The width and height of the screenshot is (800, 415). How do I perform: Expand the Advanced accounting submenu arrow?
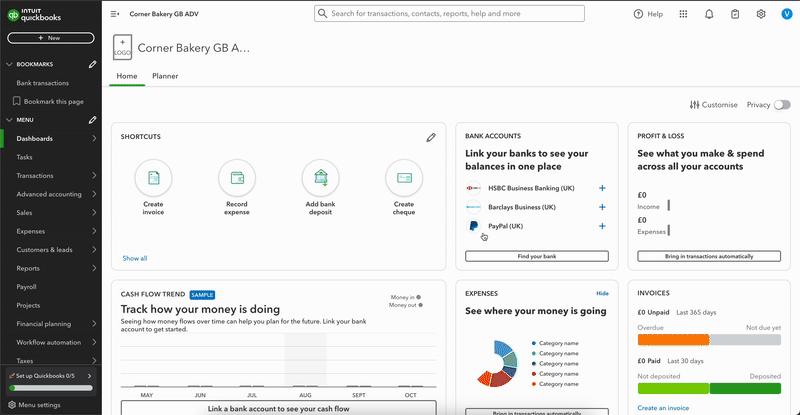(x=94, y=194)
